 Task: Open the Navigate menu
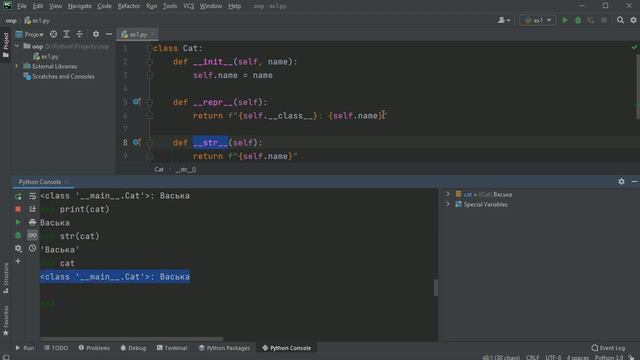point(80,6)
